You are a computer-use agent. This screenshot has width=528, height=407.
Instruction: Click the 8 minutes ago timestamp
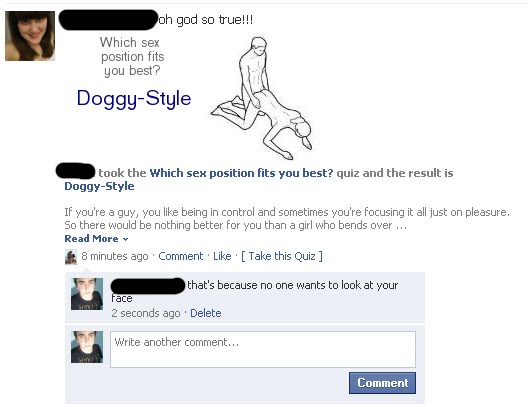coord(115,256)
